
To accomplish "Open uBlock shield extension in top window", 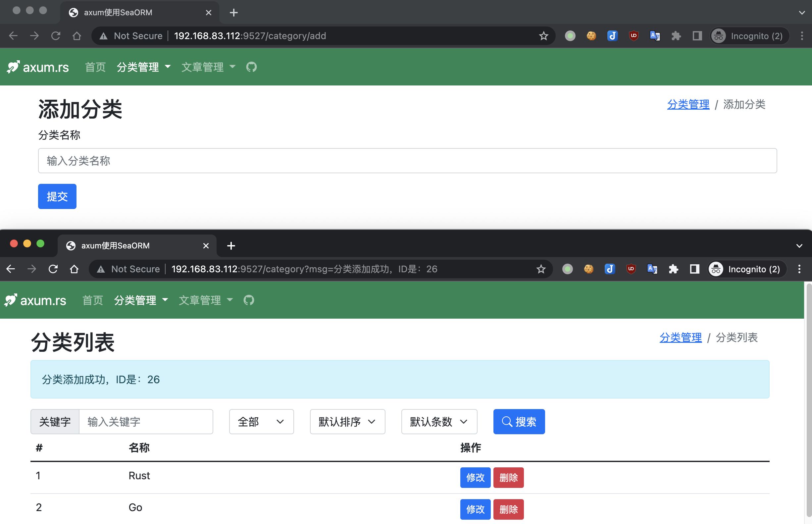I will point(634,36).
